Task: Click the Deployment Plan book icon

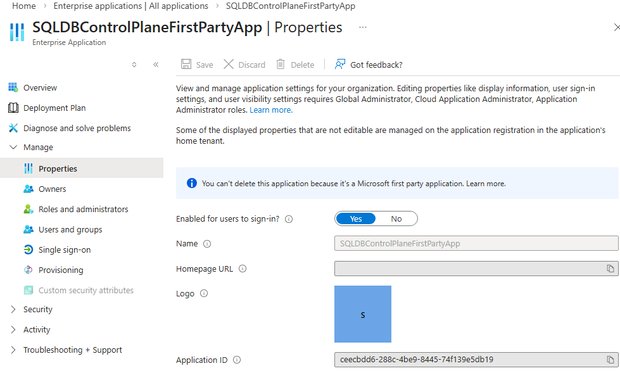Action: click(13, 108)
